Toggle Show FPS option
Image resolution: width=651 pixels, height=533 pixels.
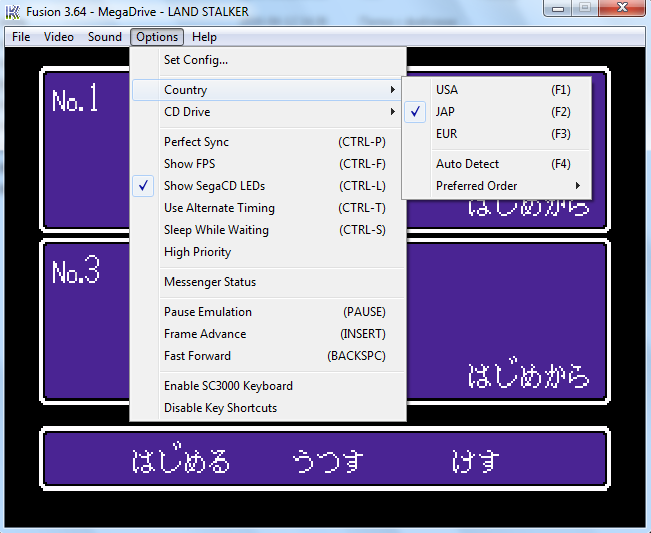click(x=268, y=164)
